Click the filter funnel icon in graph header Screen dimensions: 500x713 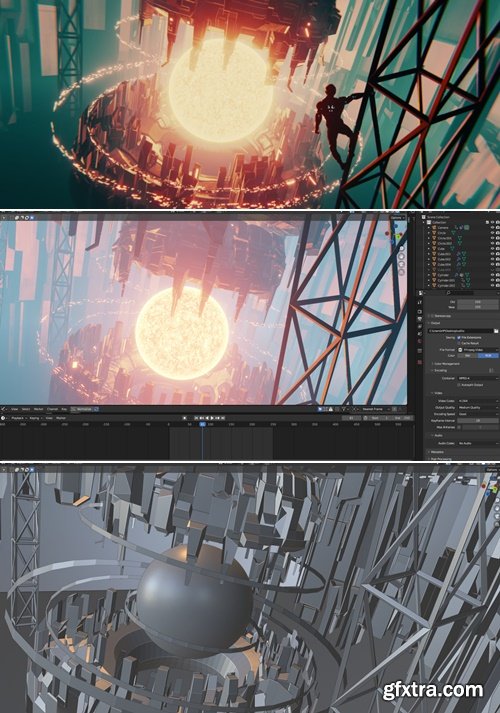[x=343, y=409]
